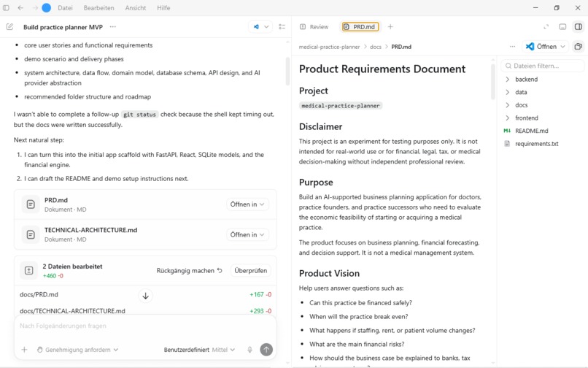Switch to the Review tab
The height and width of the screenshot is (368, 588).
(x=314, y=27)
